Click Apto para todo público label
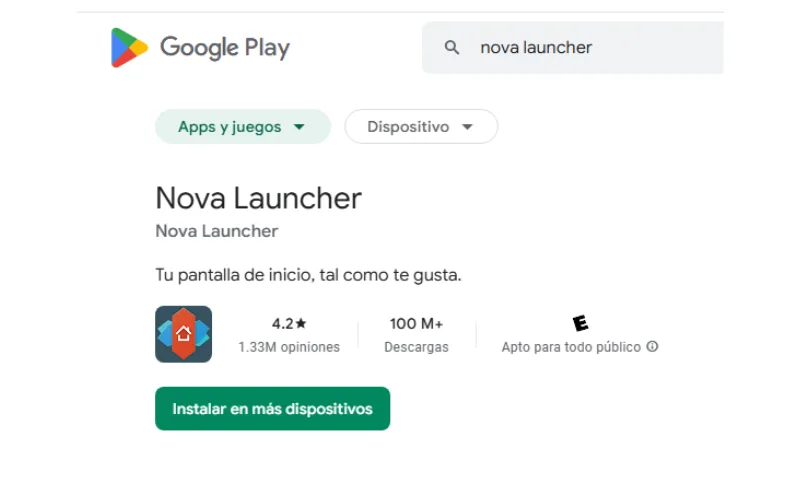 tap(571, 347)
